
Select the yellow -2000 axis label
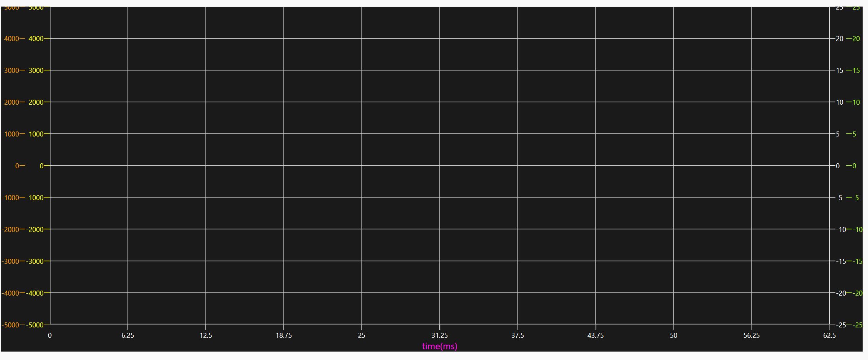[35, 230]
